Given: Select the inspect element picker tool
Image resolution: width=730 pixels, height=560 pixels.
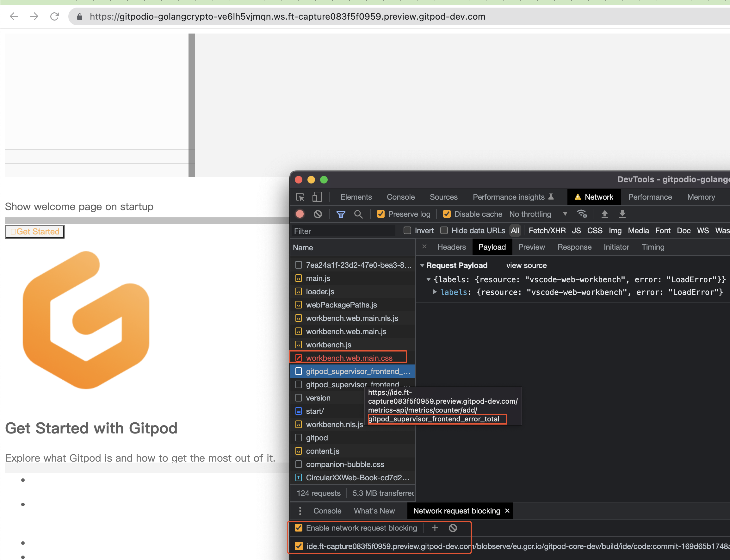Looking at the screenshot, I should [300, 197].
